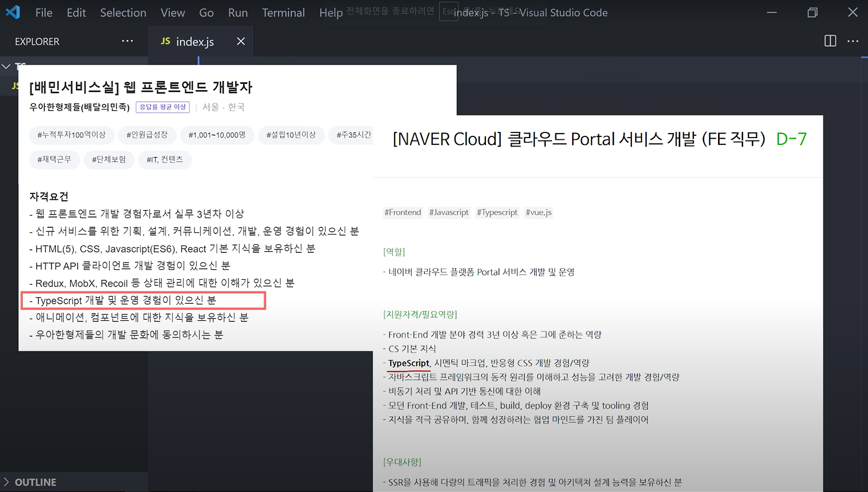The image size is (868, 492).
Task: Click the #IT, 컨텐츠 tag
Action: pos(165,159)
